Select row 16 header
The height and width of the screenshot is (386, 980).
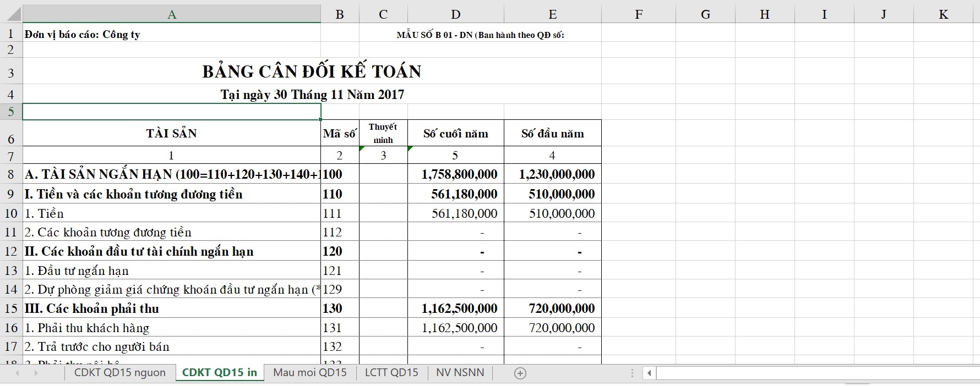pos(11,328)
